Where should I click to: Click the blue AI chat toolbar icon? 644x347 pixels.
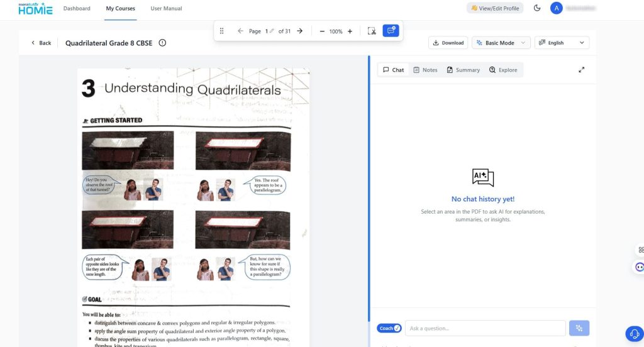click(391, 31)
